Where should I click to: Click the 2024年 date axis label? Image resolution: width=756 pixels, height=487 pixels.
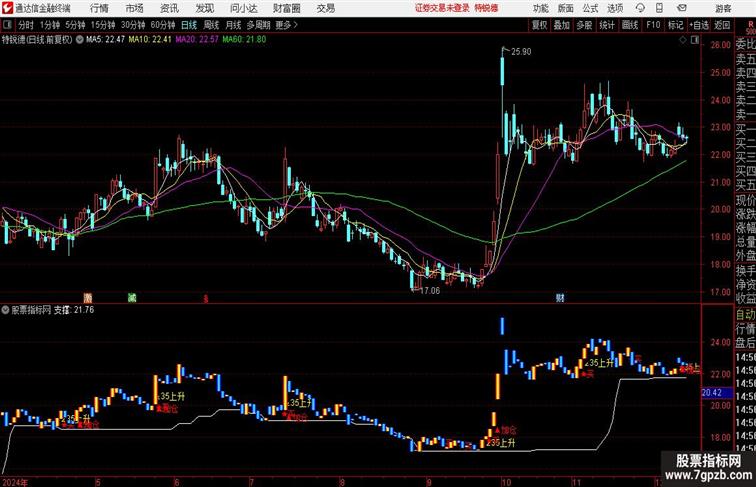click(x=15, y=482)
